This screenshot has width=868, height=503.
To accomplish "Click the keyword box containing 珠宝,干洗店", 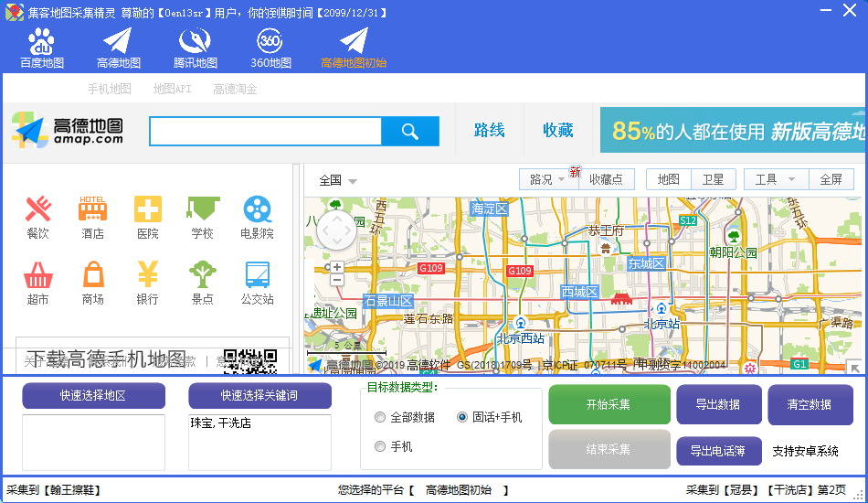I will pos(259,442).
